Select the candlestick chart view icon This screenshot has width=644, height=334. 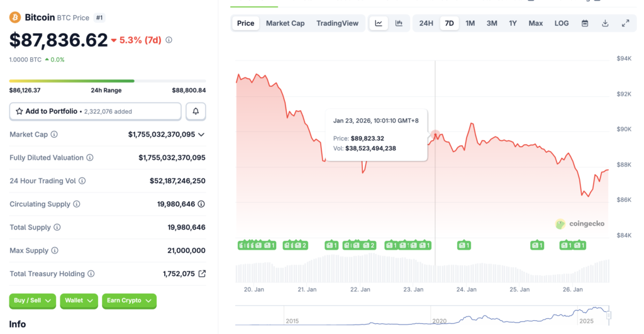tap(399, 23)
